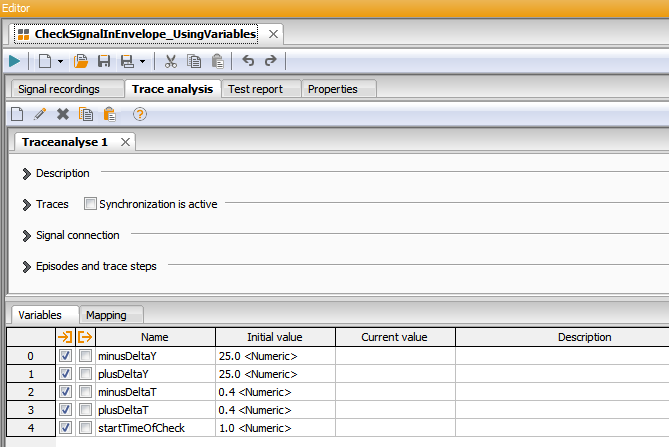Select row header 4
669x447 pixels.
pyautogui.click(x=31, y=428)
